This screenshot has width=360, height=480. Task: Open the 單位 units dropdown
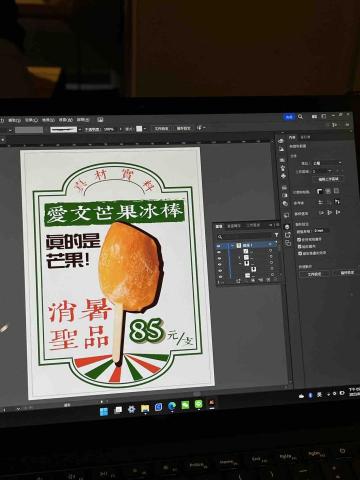[x=326, y=163]
